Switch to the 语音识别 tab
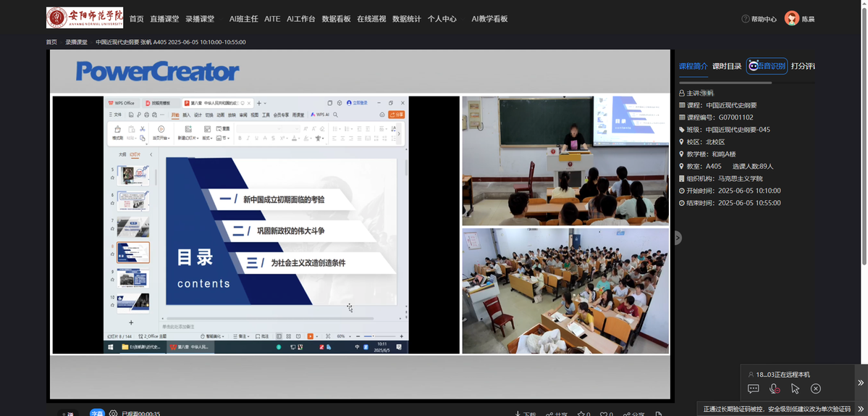The image size is (868, 416). point(767,67)
